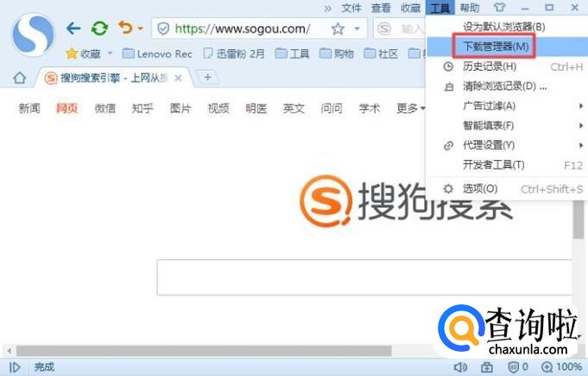Click the Sogou browser logo avatar
Screen dimensions: 588x376
tap(33, 35)
